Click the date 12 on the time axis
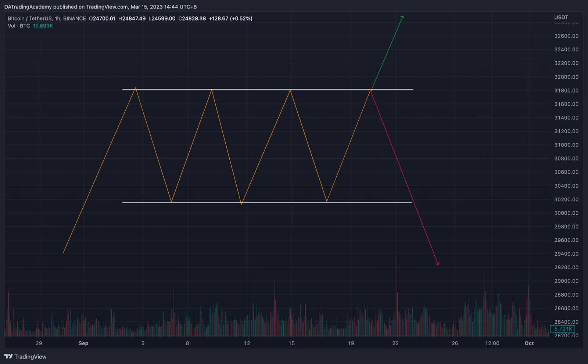This screenshot has width=588, height=364. coord(247,343)
